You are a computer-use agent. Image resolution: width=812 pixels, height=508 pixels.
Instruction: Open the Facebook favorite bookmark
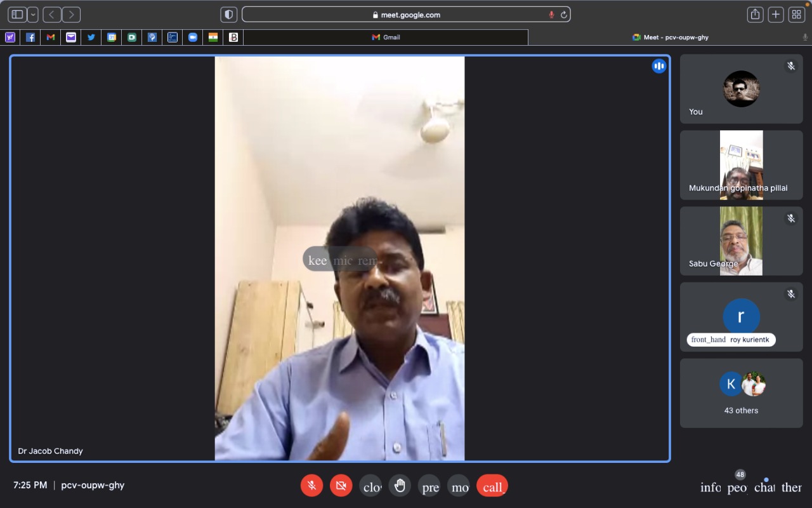[x=30, y=37]
